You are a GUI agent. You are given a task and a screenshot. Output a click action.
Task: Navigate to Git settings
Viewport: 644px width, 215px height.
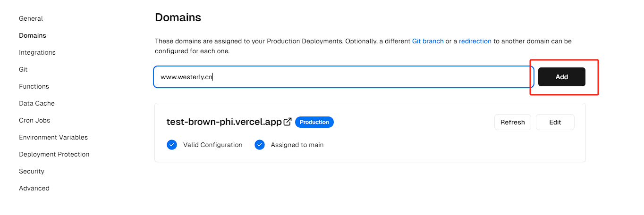23,69
